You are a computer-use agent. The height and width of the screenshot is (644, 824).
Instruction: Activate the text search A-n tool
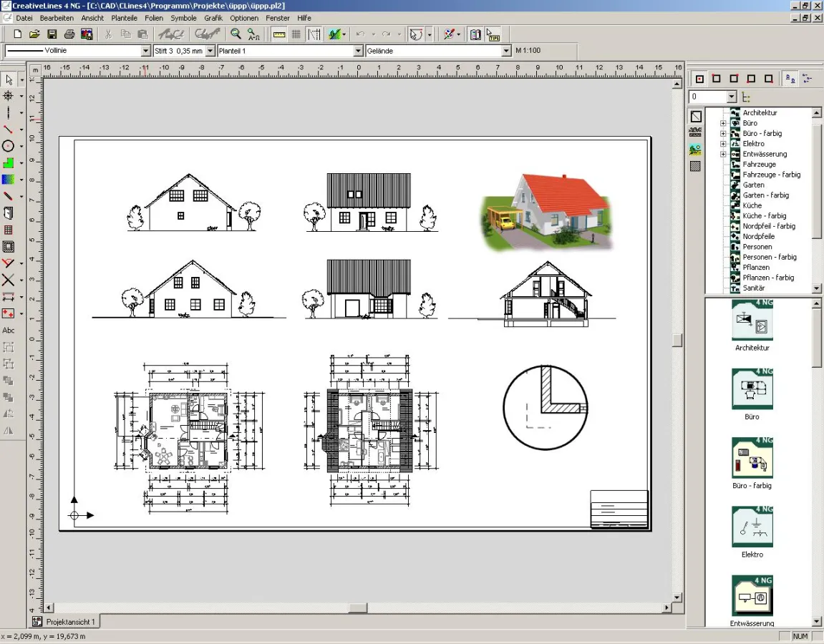(252, 34)
